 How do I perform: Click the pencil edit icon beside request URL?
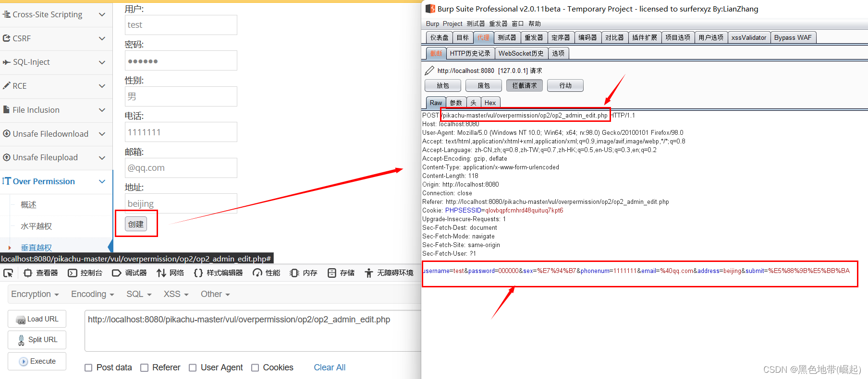[x=429, y=71]
